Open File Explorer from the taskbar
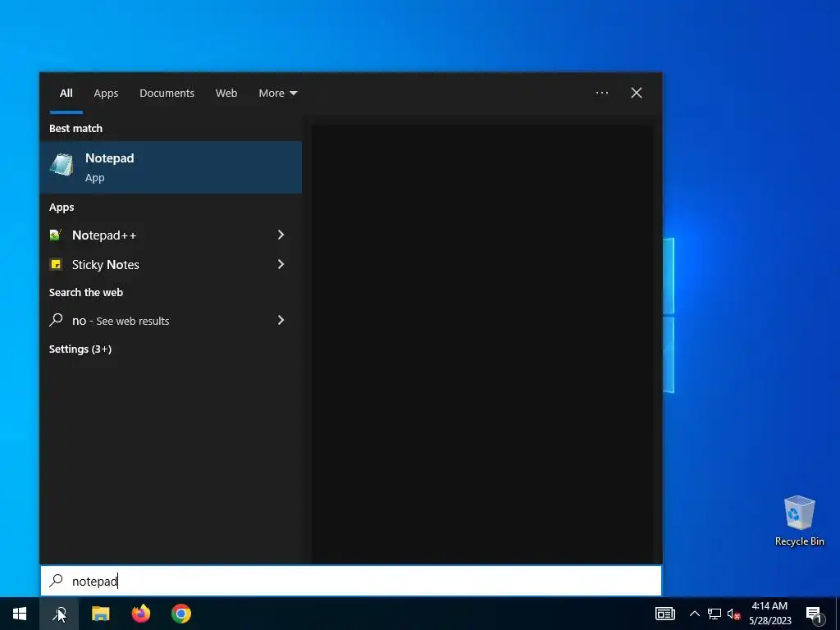 pyautogui.click(x=101, y=614)
